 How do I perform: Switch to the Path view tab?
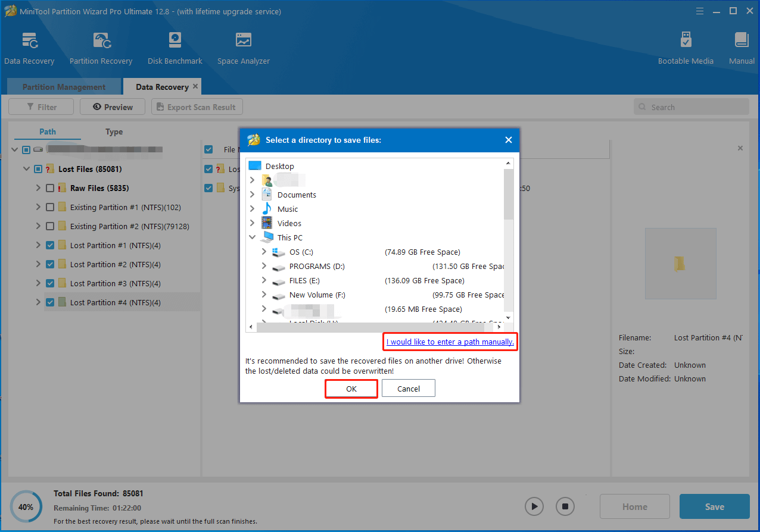click(x=48, y=132)
